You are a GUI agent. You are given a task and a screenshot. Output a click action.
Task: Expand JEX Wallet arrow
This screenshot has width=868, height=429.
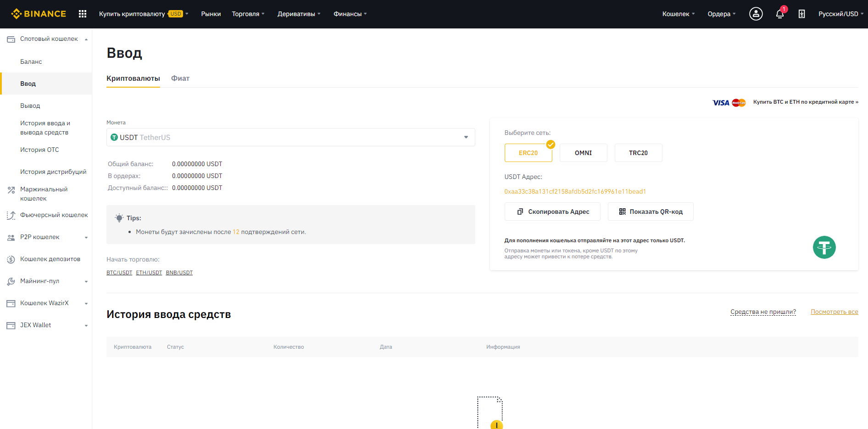point(86,326)
